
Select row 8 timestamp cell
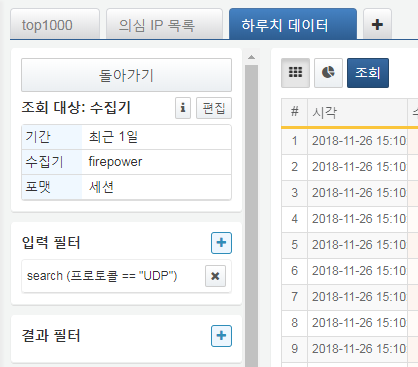[357, 323]
